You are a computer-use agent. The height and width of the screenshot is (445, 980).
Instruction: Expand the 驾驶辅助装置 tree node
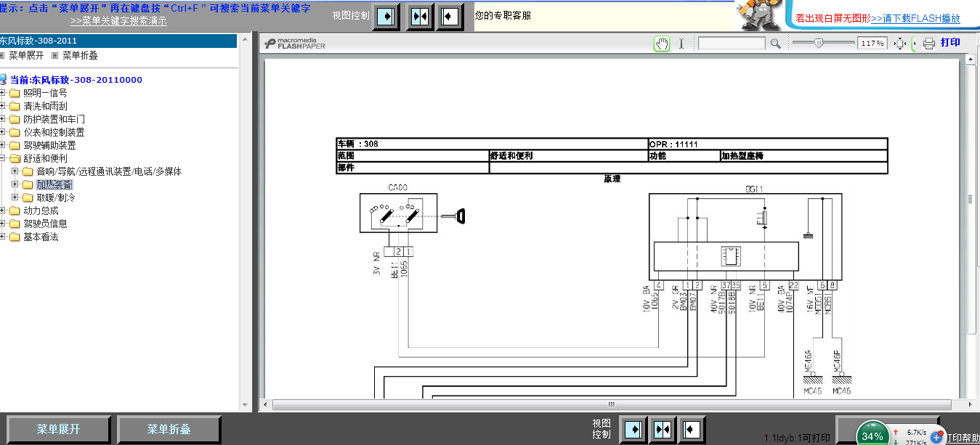3,145
